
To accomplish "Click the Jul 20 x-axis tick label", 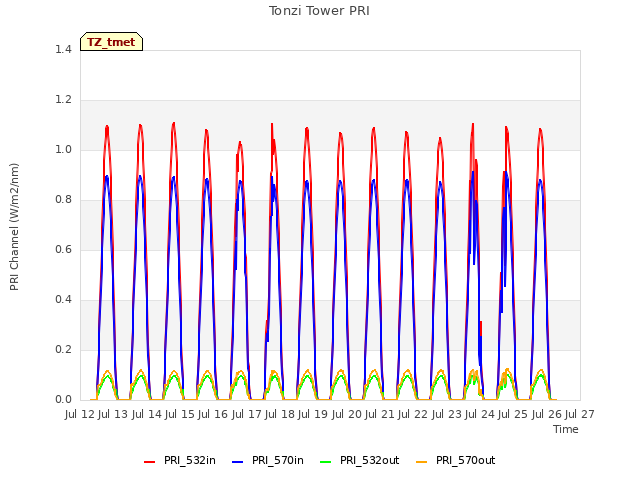I will tap(347, 415).
